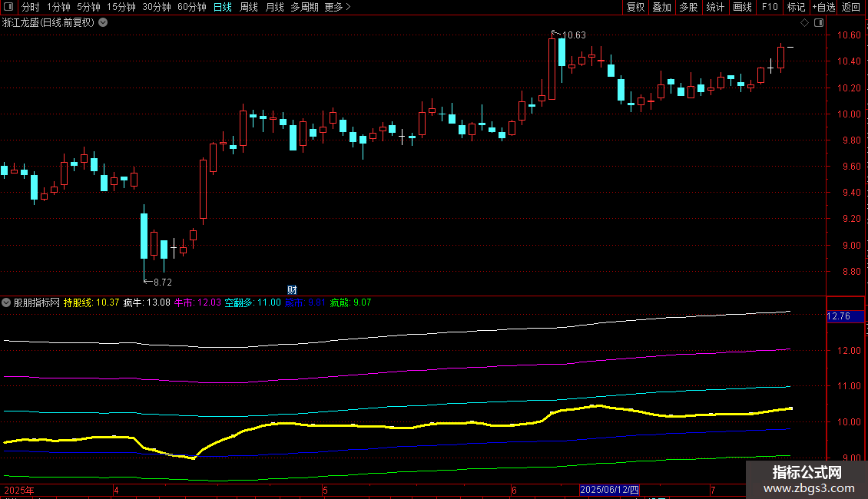The image size is (868, 499).
Task: Click the 叠加 overlay button
Action: click(661, 7)
